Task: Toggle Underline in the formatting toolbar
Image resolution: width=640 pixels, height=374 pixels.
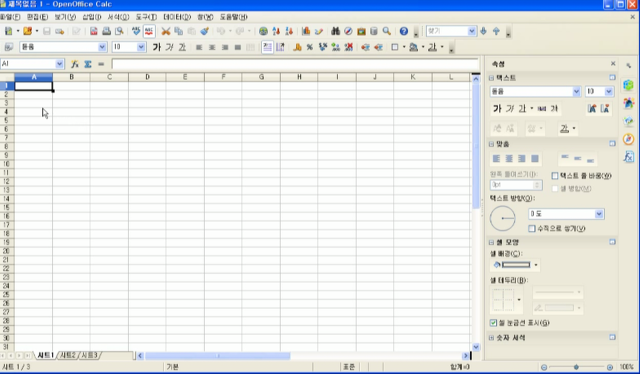Action: [x=182, y=47]
